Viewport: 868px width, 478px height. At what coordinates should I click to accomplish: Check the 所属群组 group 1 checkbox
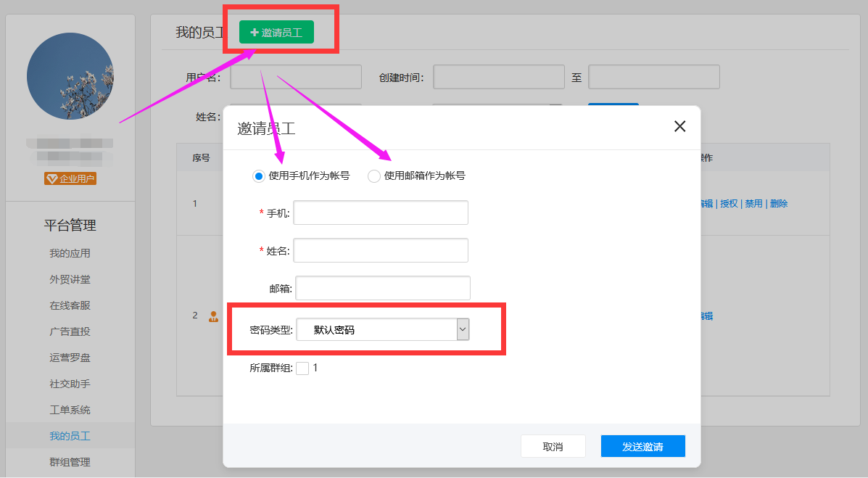coord(302,368)
